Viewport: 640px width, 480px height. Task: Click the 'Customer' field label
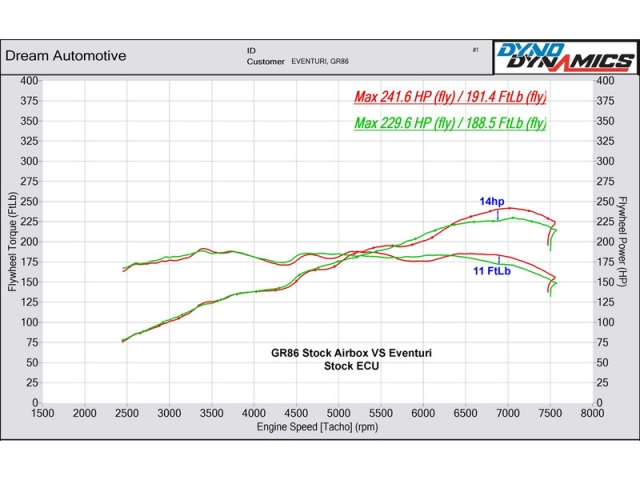(265, 62)
